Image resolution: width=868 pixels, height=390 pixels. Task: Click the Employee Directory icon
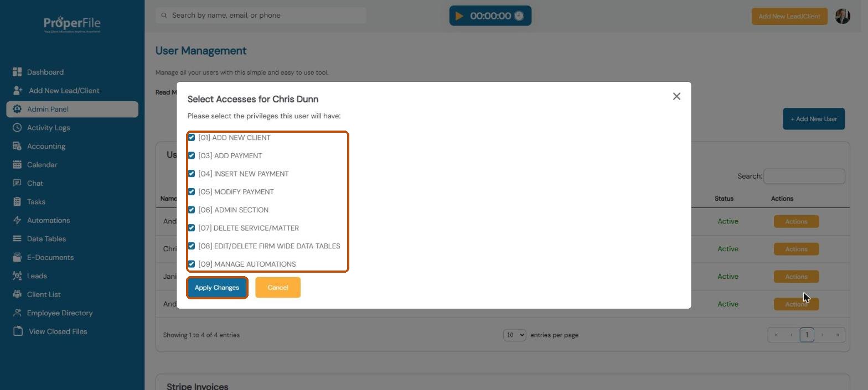(x=17, y=313)
